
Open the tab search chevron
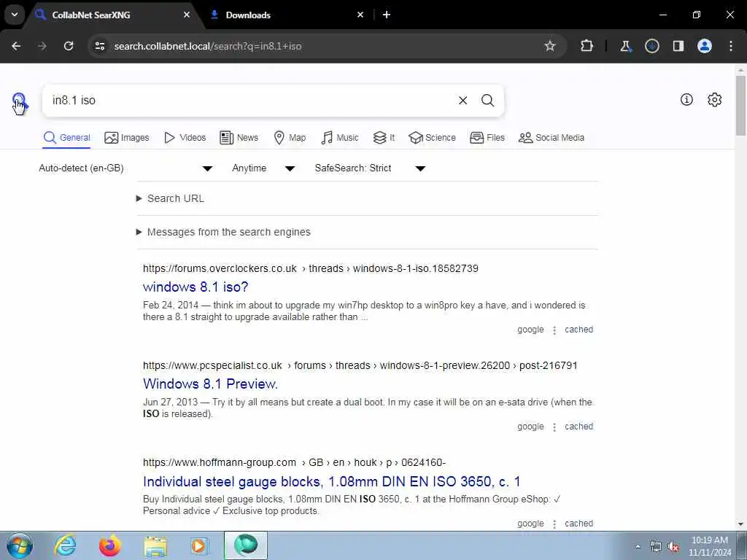pyautogui.click(x=15, y=15)
